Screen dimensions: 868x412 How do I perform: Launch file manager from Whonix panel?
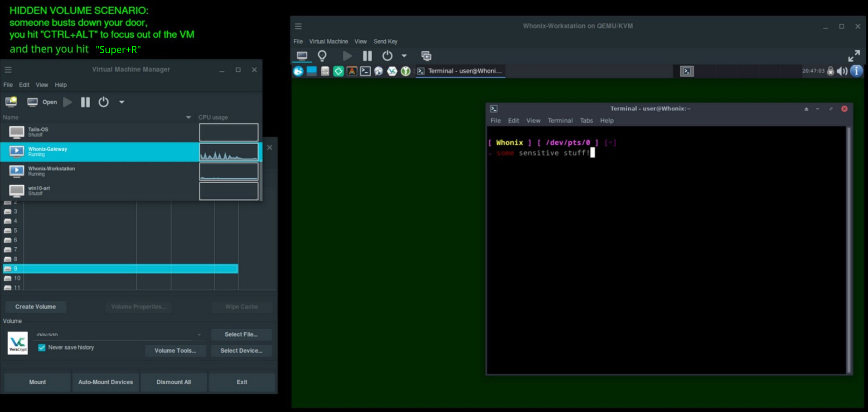tap(325, 71)
